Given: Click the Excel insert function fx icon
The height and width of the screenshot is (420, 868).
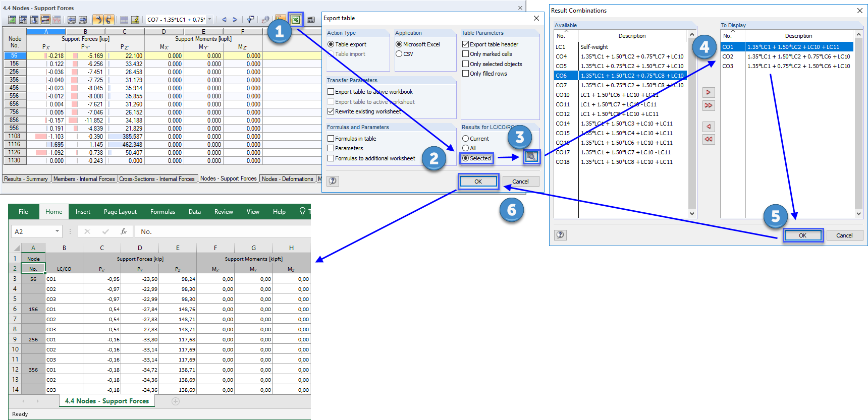Looking at the screenshot, I should 124,231.
